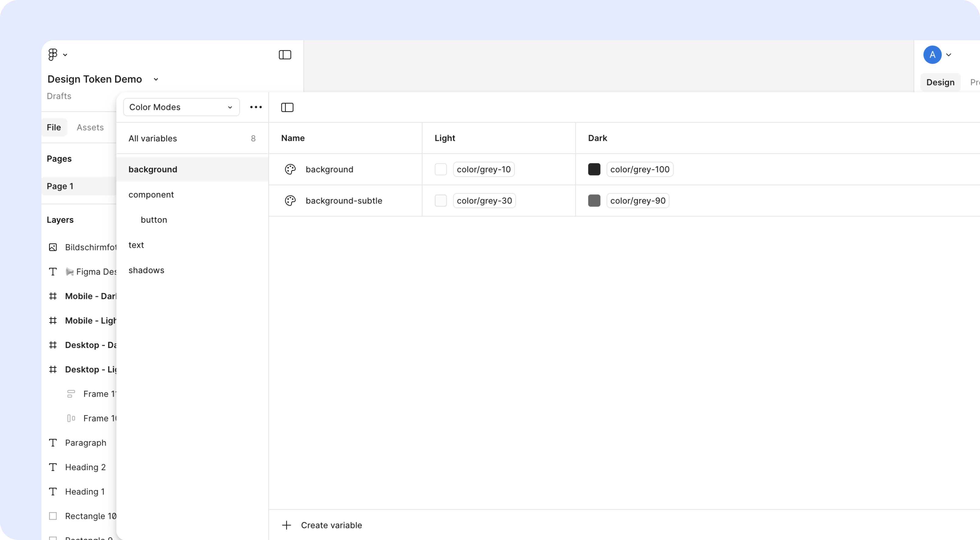Image resolution: width=980 pixels, height=540 pixels.
Task: Switch to the Design tab
Action: (x=940, y=83)
